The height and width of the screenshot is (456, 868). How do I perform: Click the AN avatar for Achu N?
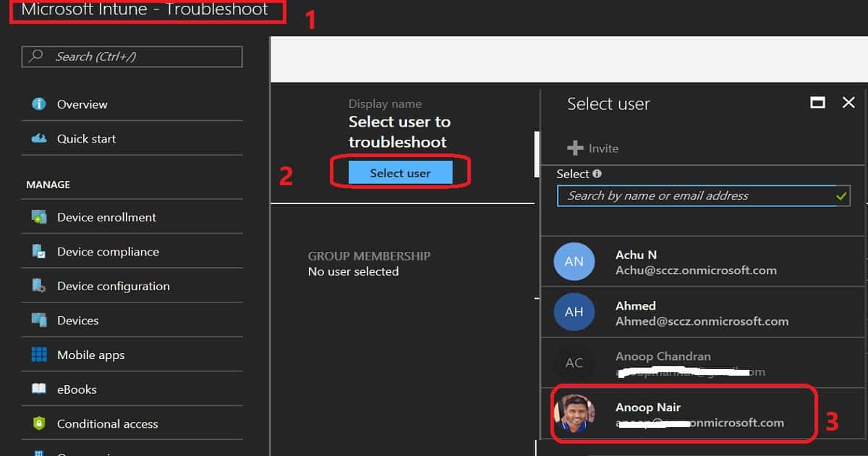coord(574,262)
